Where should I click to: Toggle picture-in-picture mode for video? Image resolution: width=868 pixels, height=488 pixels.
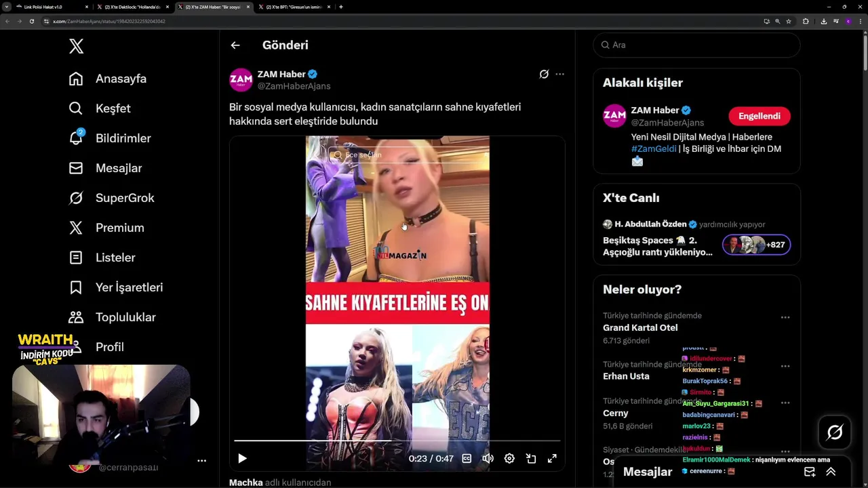[x=531, y=459]
